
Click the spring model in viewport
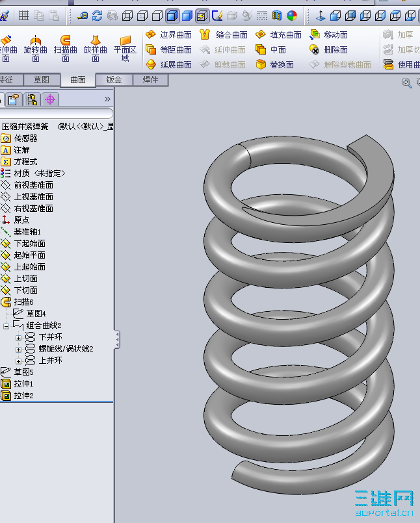tap(299, 314)
